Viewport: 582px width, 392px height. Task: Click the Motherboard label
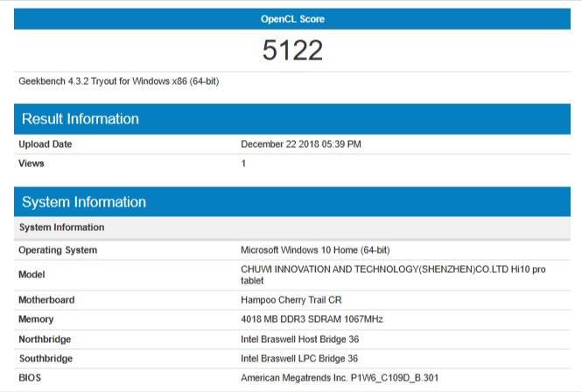coord(46,300)
